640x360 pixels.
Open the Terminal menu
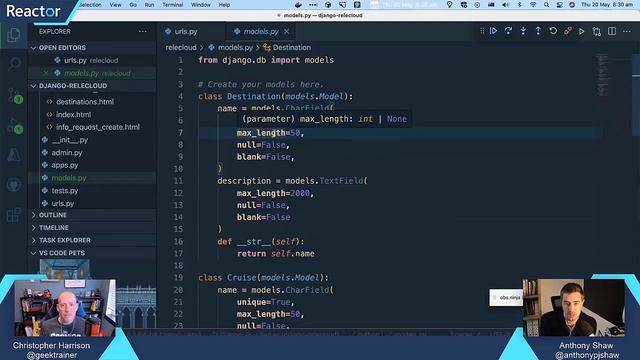[173, 5]
